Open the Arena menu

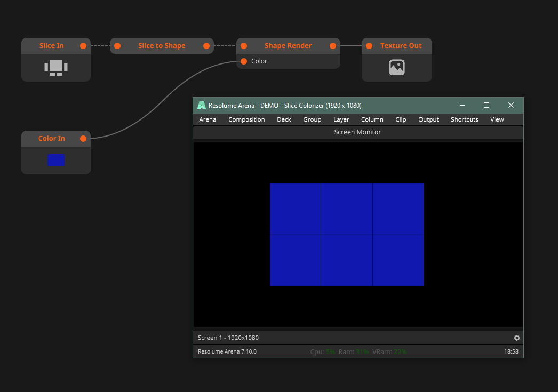point(208,119)
